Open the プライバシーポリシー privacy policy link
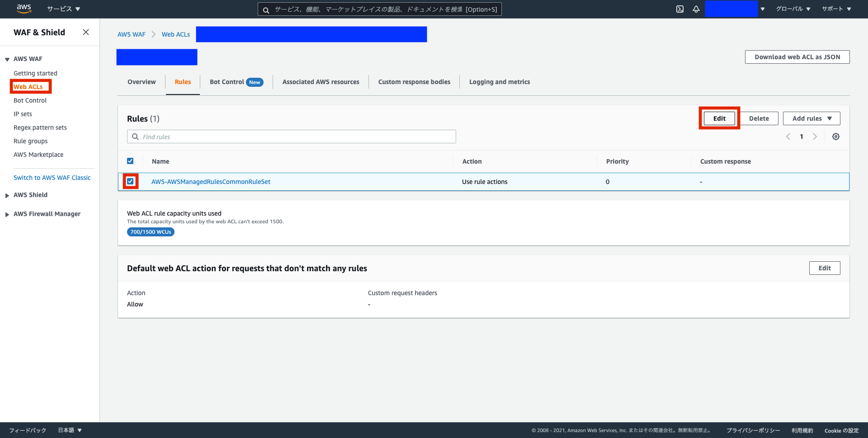This screenshot has width=868, height=438. point(753,430)
